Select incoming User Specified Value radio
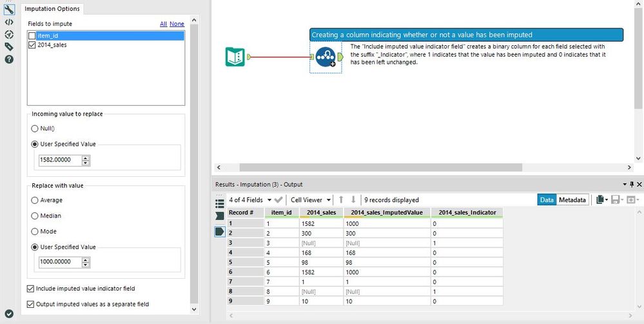 35,145
